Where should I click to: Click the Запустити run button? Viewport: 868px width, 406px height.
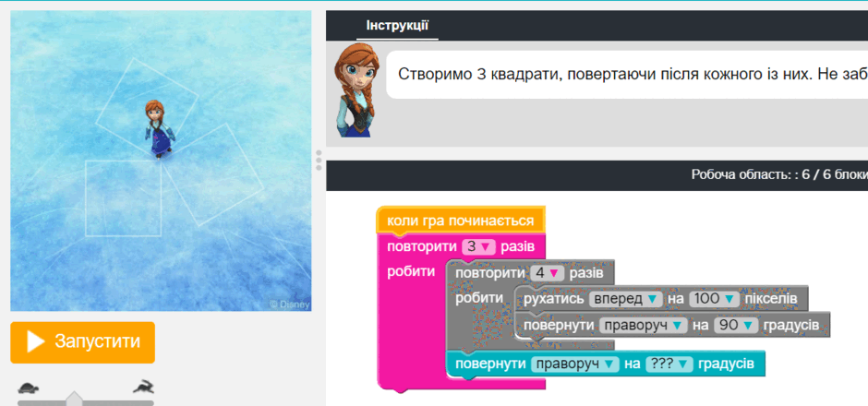point(82,342)
